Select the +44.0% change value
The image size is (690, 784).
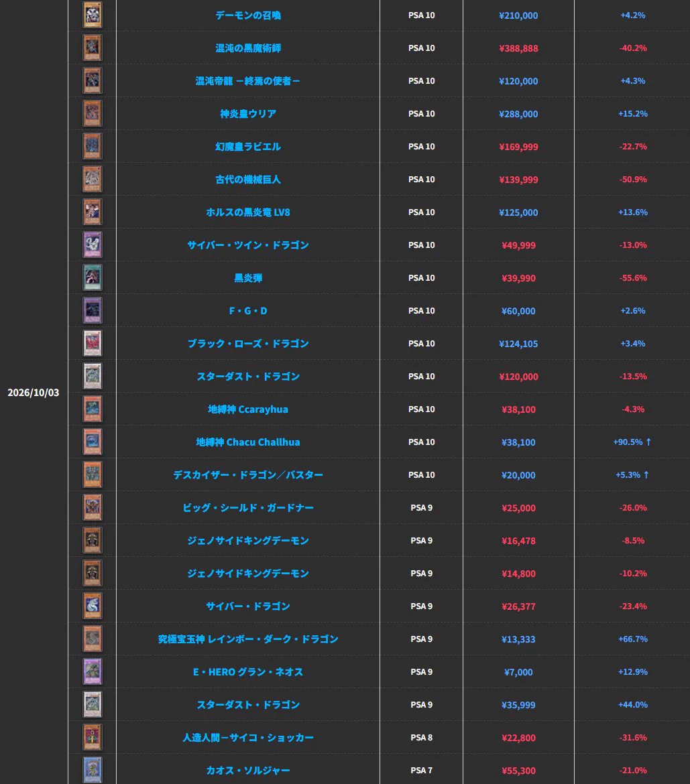633,704
